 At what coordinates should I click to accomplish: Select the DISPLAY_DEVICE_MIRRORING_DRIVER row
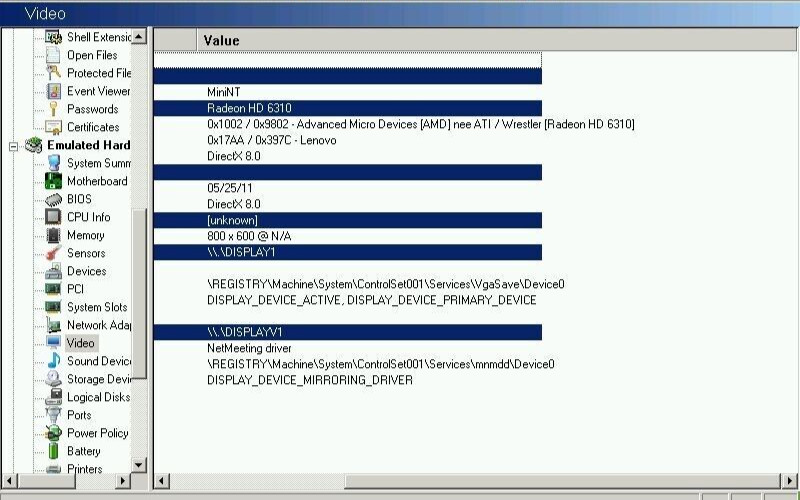point(347,380)
